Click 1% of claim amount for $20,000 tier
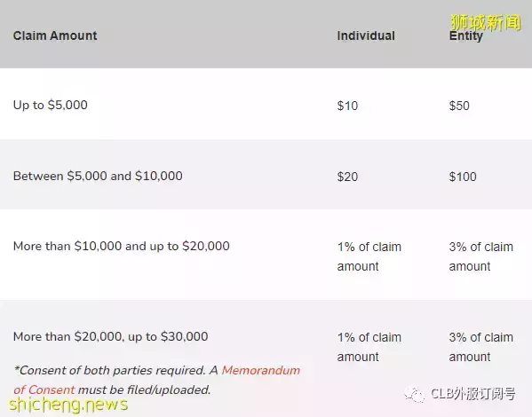 (x=369, y=256)
